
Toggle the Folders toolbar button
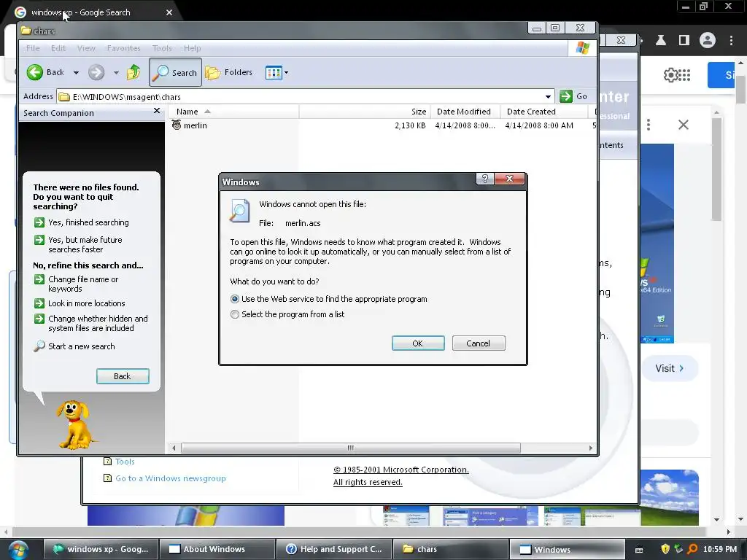coord(229,72)
